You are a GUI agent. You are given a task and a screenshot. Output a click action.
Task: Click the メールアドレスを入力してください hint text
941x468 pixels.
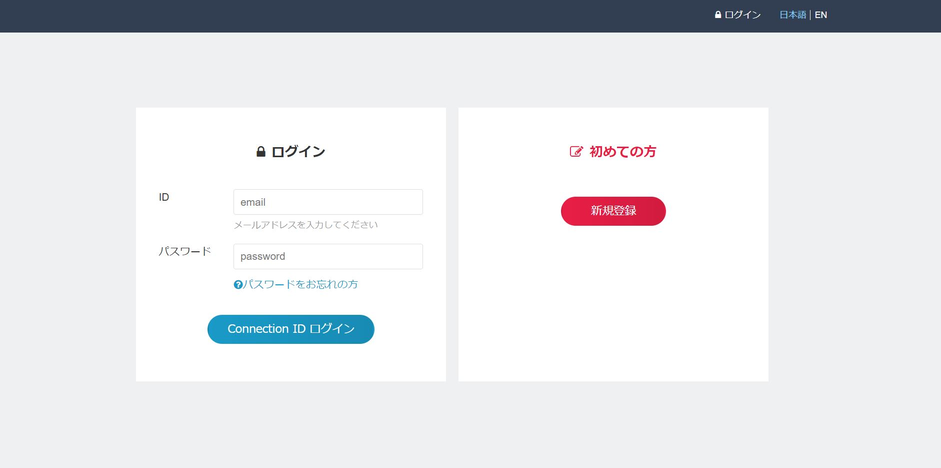coord(305,225)
